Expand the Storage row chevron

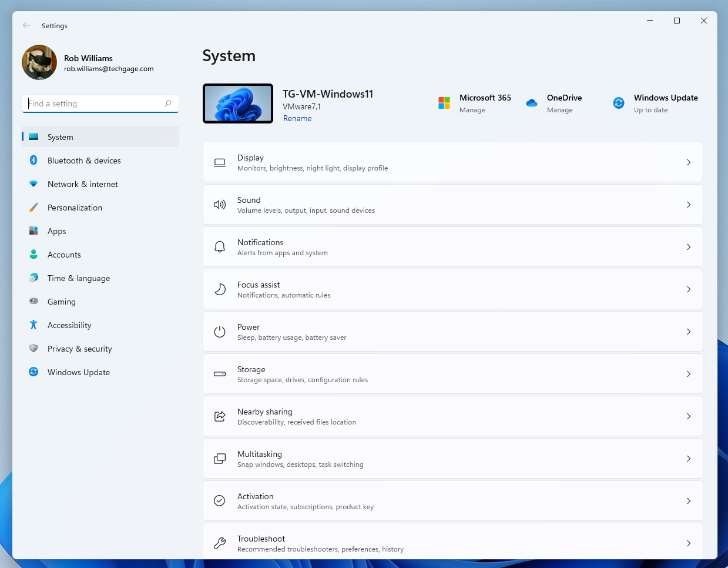(689, 374)
